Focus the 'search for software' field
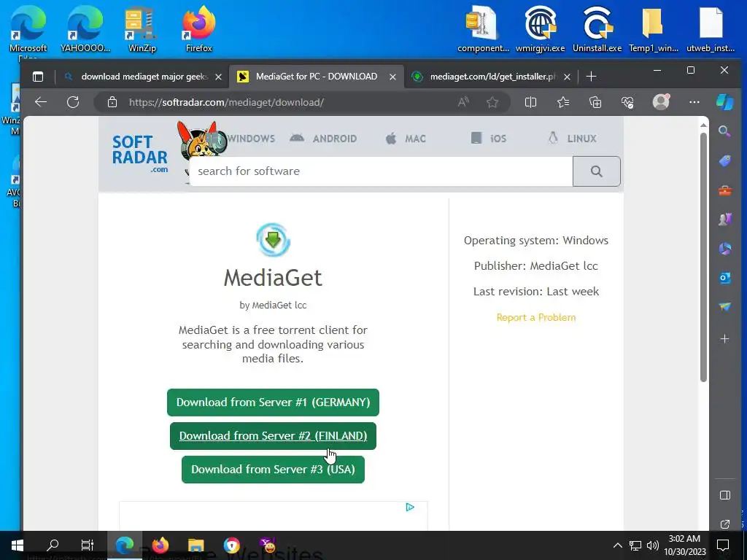This screenshot has width=747, height=560. (x=381, y=171)
